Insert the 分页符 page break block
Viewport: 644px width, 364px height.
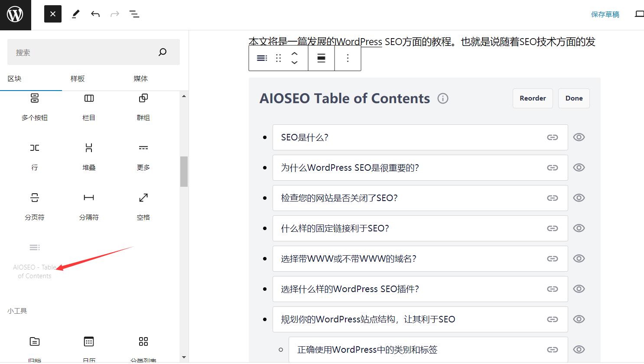[x=35, y=206]
